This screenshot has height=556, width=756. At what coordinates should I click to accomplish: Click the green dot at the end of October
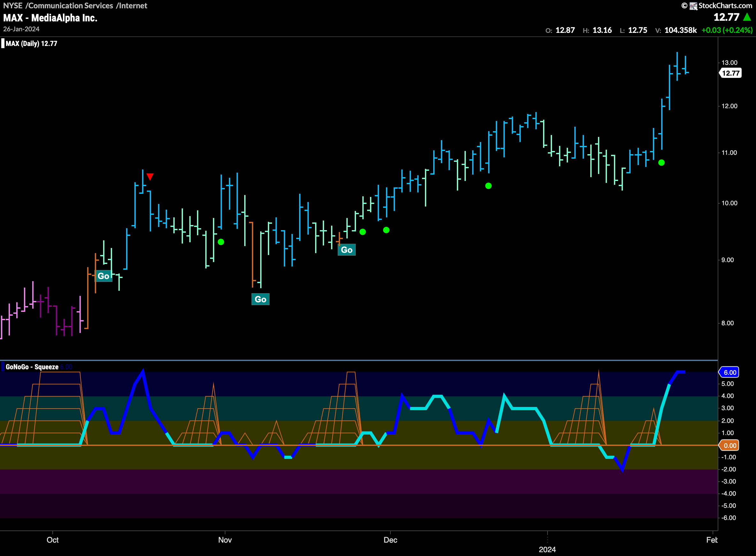(x=221, y=242)
